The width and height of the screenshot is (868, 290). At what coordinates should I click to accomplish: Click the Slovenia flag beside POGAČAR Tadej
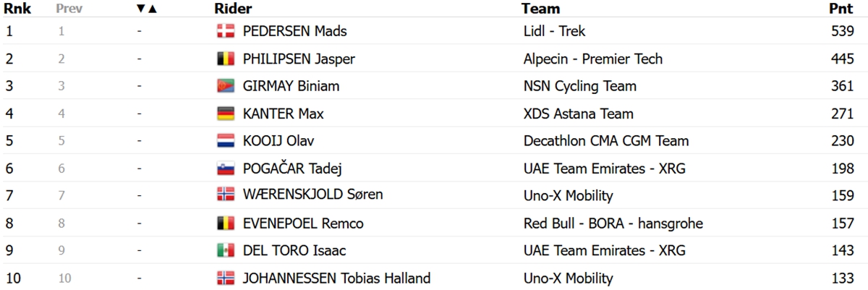coord(226,169)
